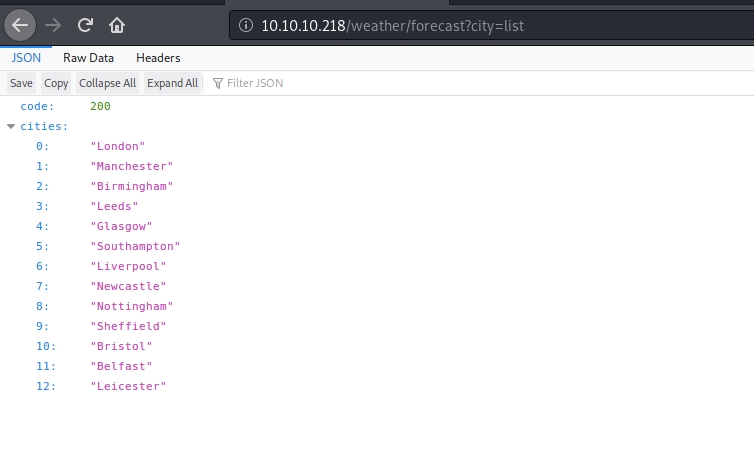754x475 pixels.
Task: Select the JSON tab
Action: (26, 58)
